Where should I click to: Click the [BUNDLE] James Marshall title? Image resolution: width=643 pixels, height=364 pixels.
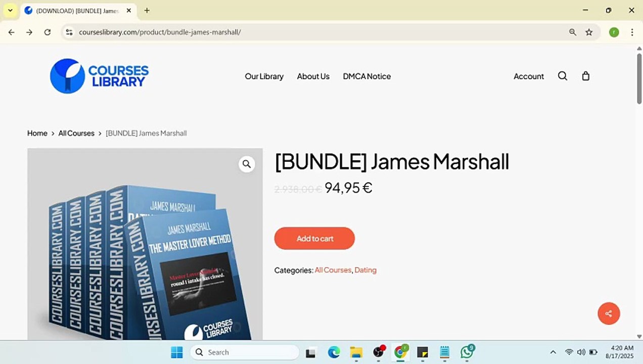click(392, 162)
